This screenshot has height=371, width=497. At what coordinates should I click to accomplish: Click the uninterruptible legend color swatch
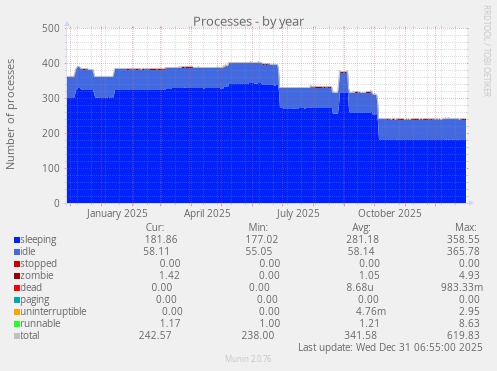click(17, 312)
